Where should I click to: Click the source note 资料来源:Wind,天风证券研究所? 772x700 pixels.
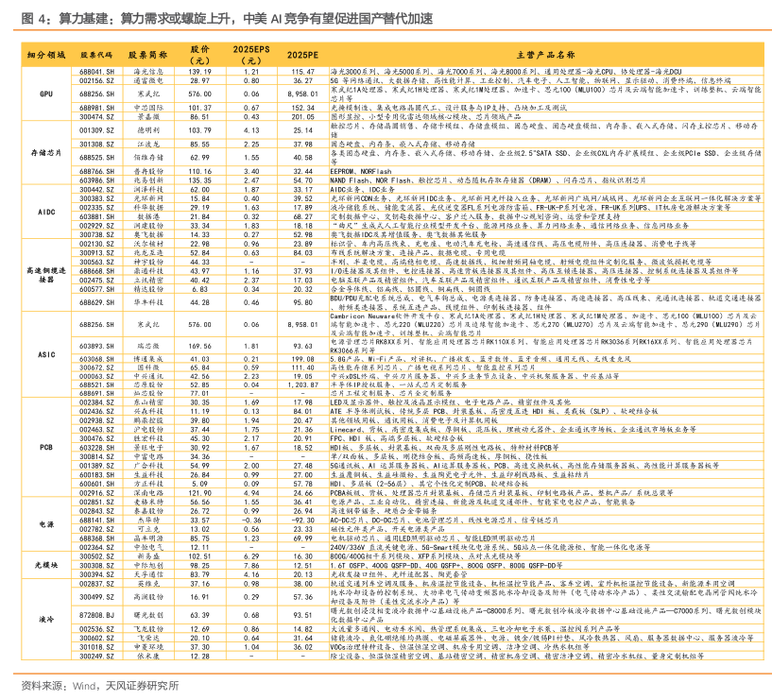[100, 685]
